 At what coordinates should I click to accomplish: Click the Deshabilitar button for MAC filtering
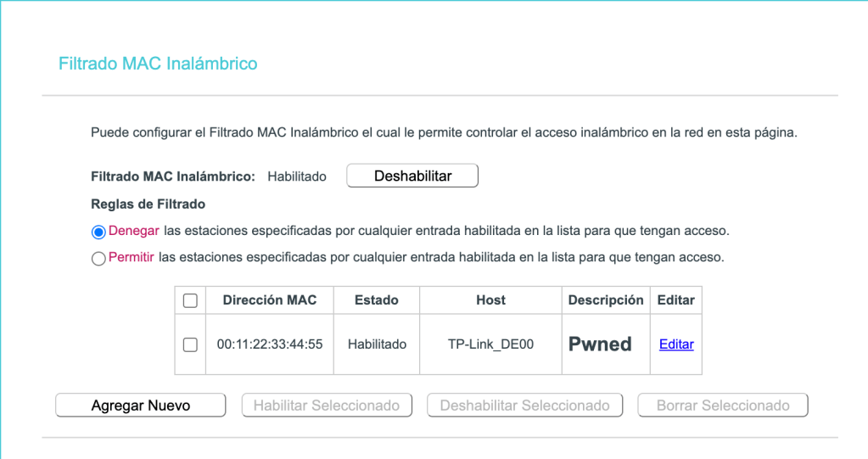412,176
